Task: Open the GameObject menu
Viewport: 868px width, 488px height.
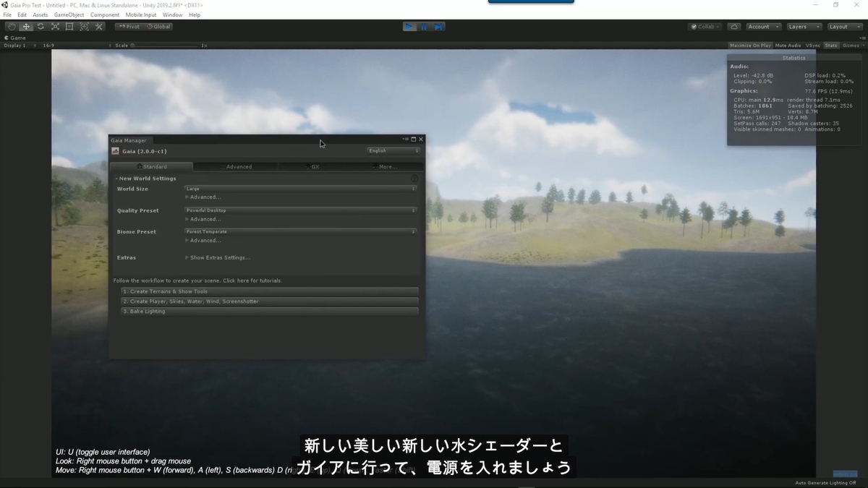Action: (x=69, y=15)
